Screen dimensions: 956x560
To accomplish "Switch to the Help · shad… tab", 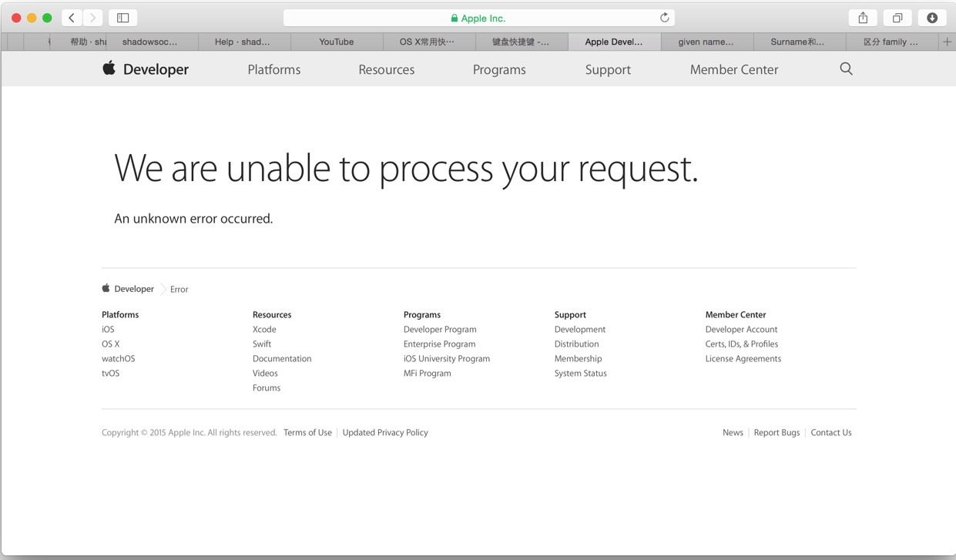I will point(243,42).
